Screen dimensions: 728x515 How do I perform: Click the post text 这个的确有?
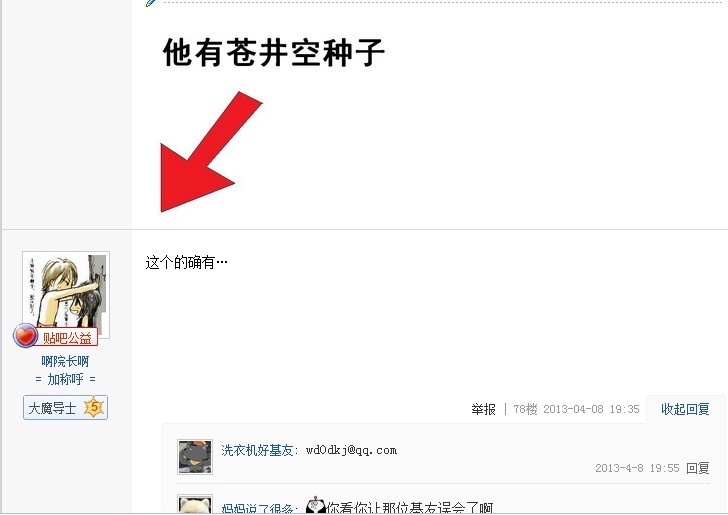pyautogui.click(x=186, y=262)
